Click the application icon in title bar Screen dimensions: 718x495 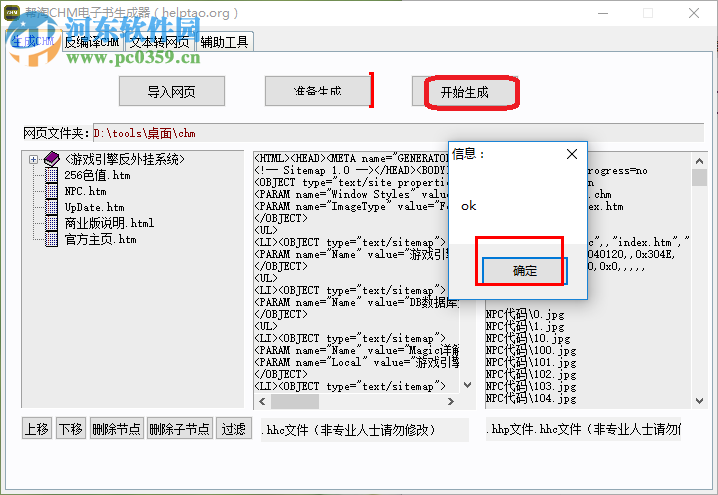[x=12, y=12]
